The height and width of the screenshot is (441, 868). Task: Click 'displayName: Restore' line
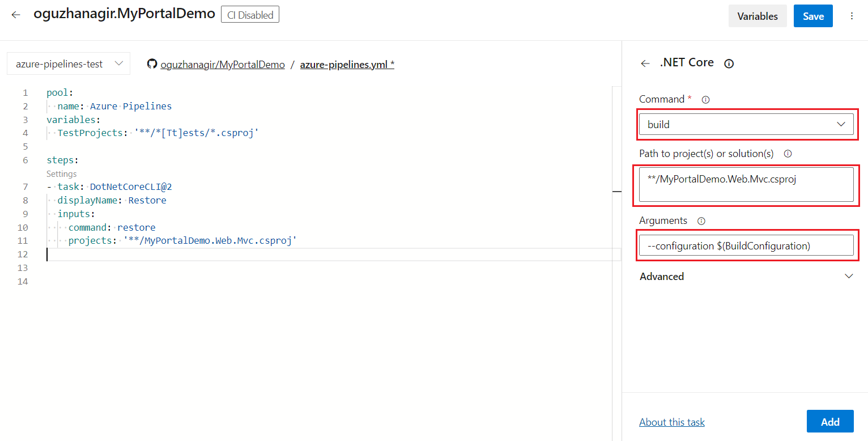click(112, 200)
